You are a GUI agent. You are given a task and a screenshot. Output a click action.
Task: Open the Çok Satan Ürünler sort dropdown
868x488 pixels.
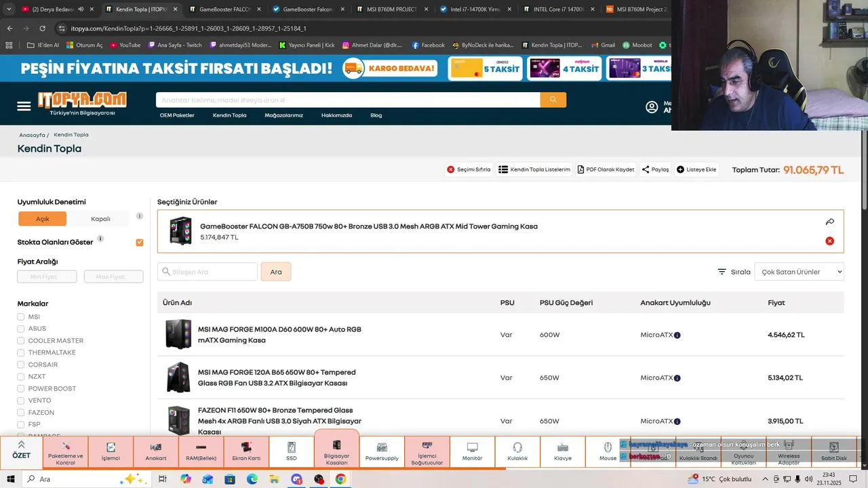[799, 272]
